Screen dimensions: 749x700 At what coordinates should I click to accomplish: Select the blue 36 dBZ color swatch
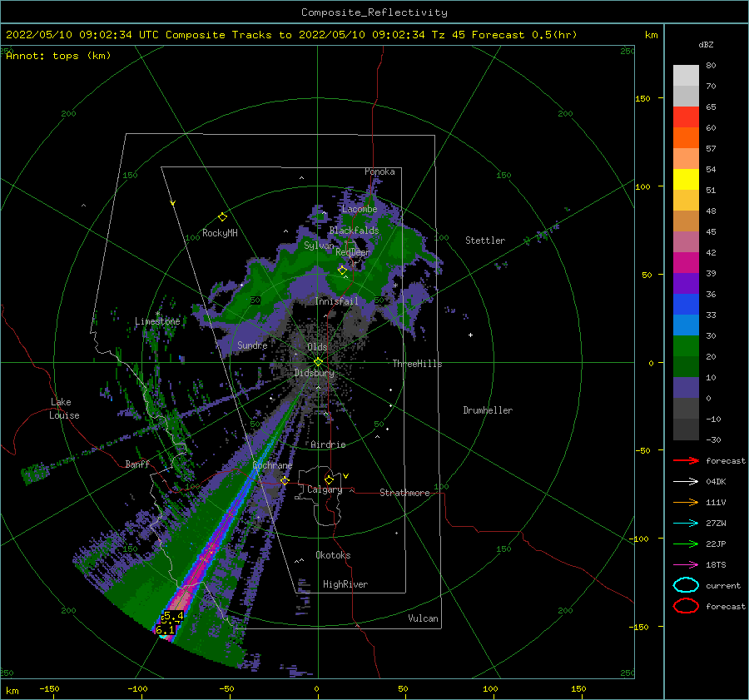pos(686,304)
